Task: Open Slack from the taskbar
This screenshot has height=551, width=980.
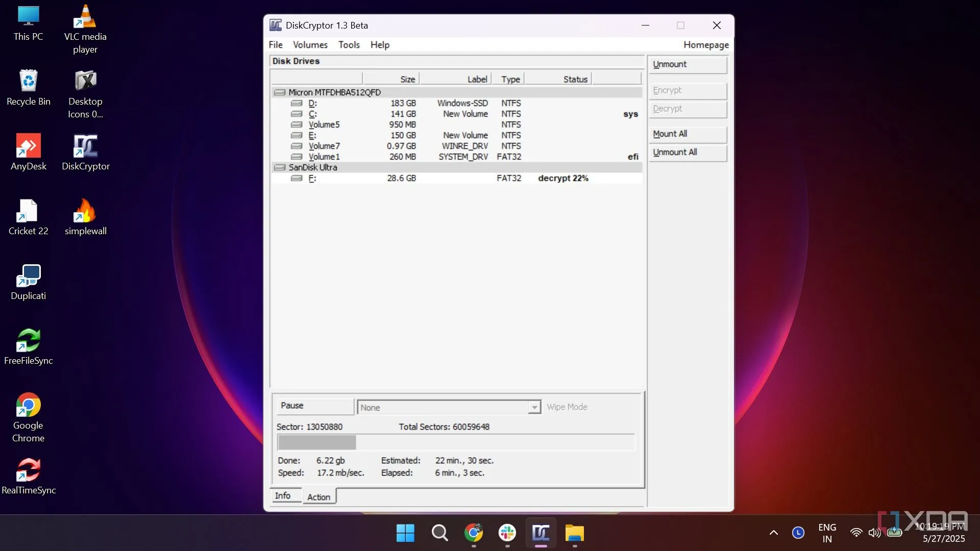Action: [507, 533]
